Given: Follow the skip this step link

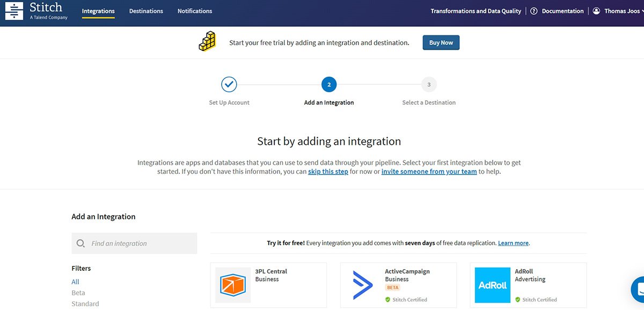Looking at the screenshot, I should click(x=328, y=171).
